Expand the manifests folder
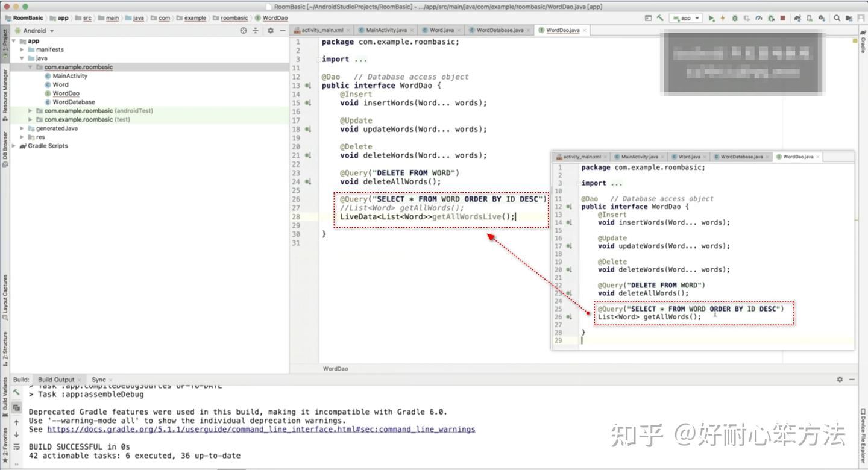The image size is (868, 470). (22, 49)
